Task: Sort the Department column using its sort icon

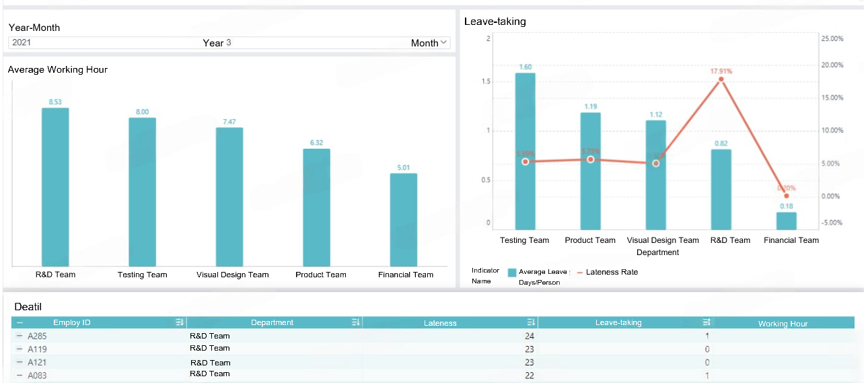Action: point(355,322)
